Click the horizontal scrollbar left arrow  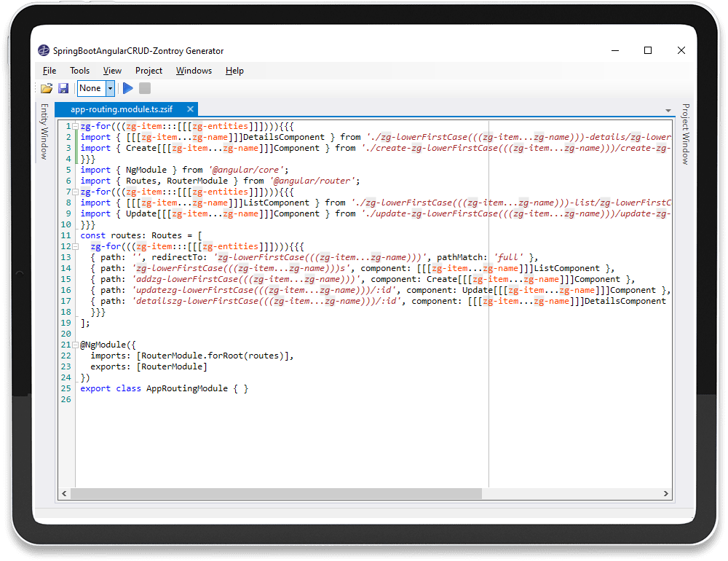point(64,494)
